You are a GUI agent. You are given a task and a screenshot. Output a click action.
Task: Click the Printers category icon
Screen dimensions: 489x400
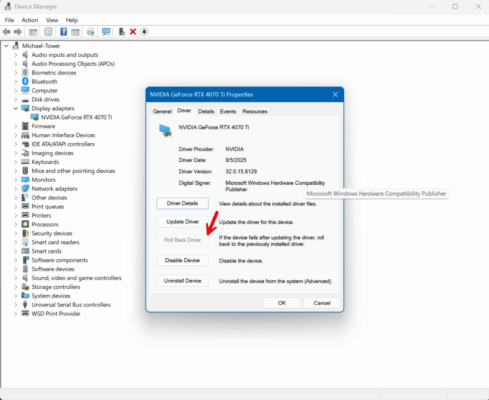[x=25, y=215]
